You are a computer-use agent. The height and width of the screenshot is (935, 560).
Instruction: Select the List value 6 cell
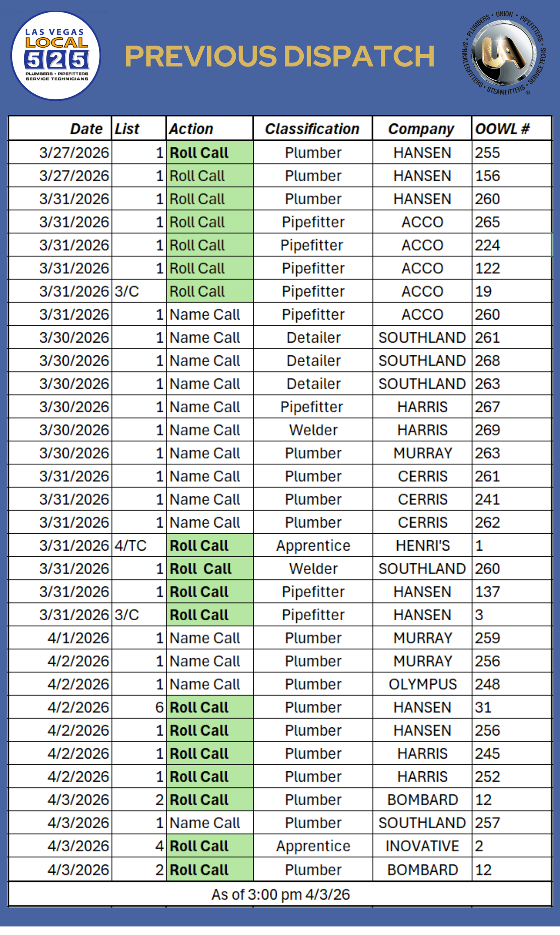click(159, 707)
